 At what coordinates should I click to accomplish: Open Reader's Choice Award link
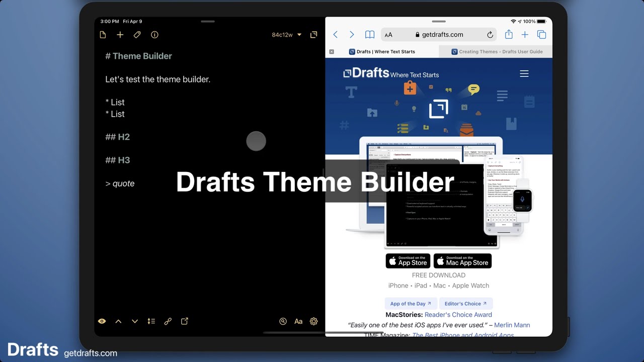tap(458, 315)
